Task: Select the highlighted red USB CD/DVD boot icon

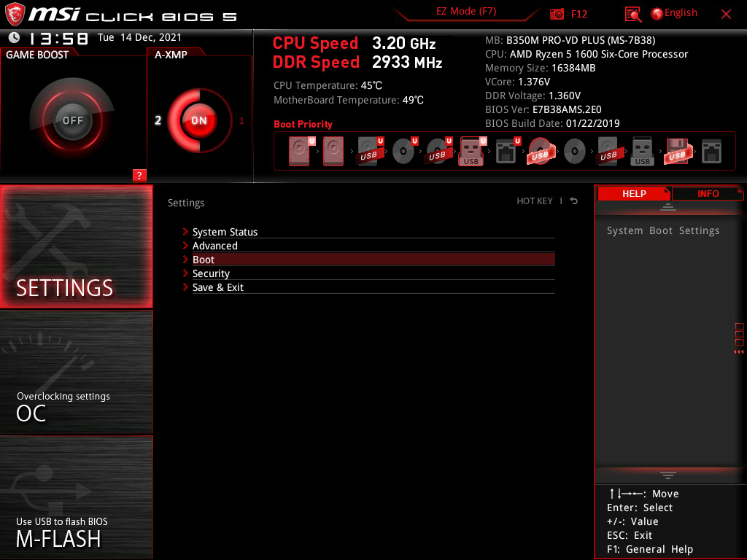Action: coord(541,152)
